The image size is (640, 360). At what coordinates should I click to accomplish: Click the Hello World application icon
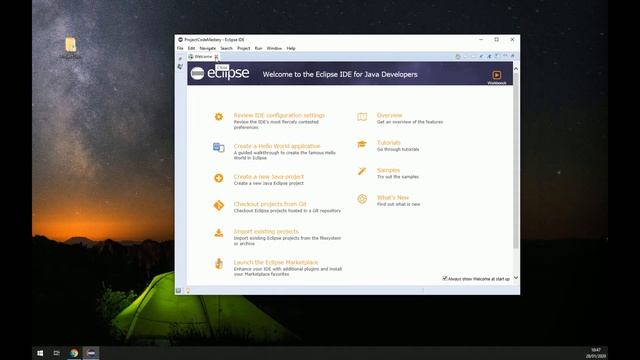tap(219, 147)
